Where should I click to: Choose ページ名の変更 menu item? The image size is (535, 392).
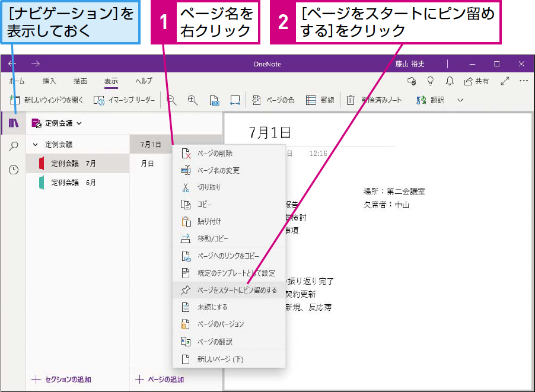point(229,170)
